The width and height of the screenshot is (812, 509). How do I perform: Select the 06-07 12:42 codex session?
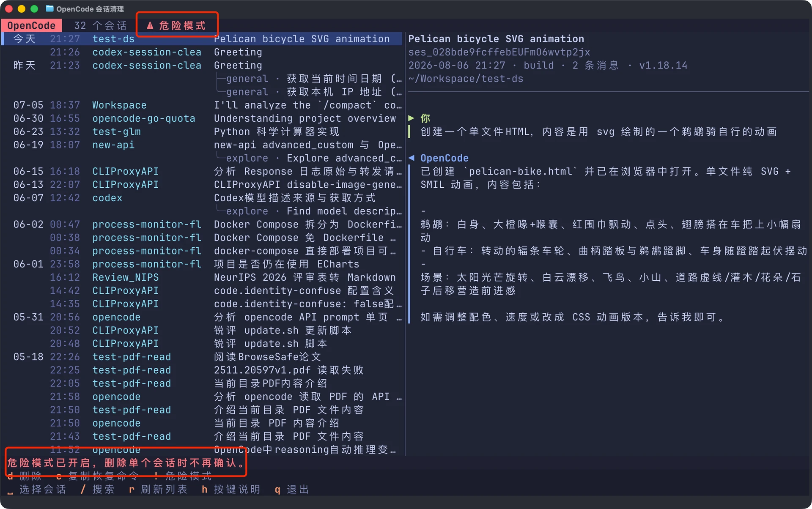coord(201,198)
